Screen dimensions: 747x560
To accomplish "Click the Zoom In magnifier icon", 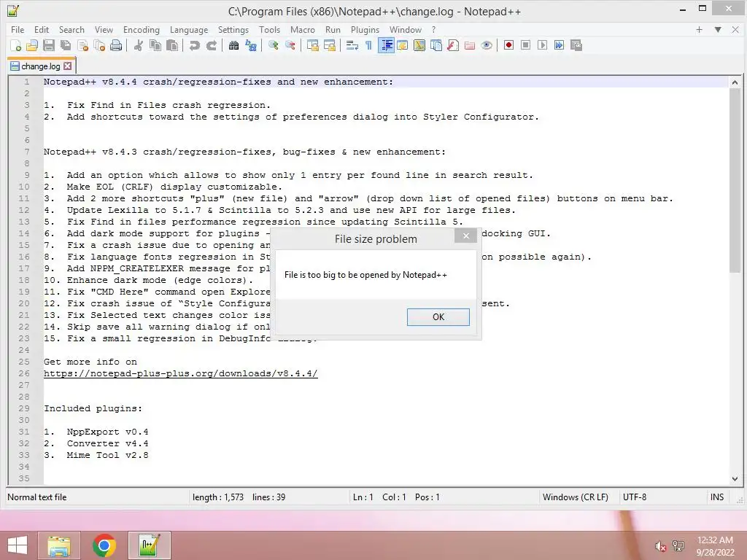I will (x=273, y=45).
